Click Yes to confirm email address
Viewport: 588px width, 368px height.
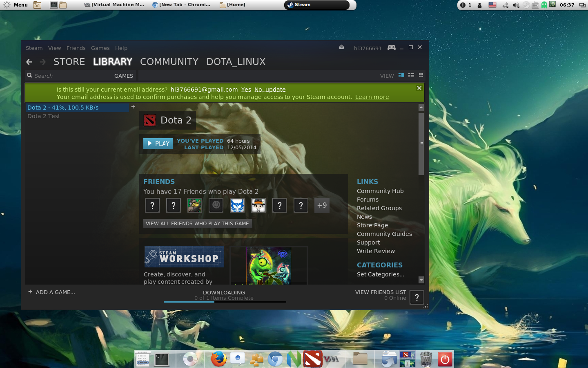pos(246,90)
